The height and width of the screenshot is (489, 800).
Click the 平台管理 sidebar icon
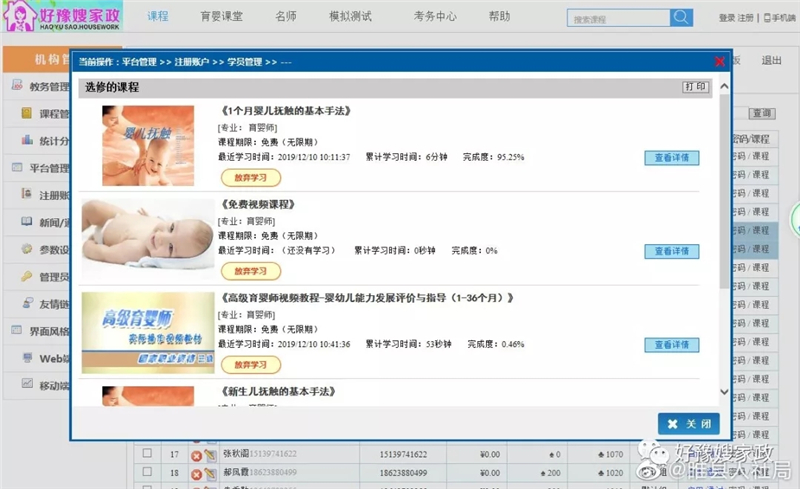click(17, 167)
